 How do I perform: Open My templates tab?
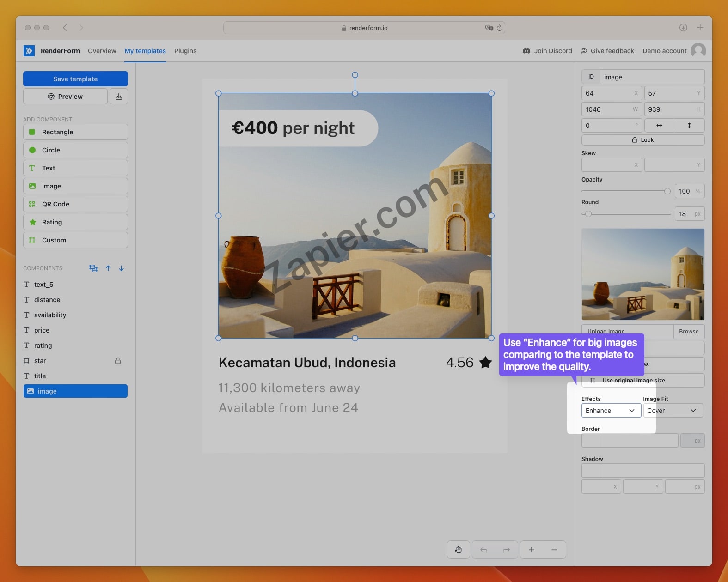click(x=145, y=51)
